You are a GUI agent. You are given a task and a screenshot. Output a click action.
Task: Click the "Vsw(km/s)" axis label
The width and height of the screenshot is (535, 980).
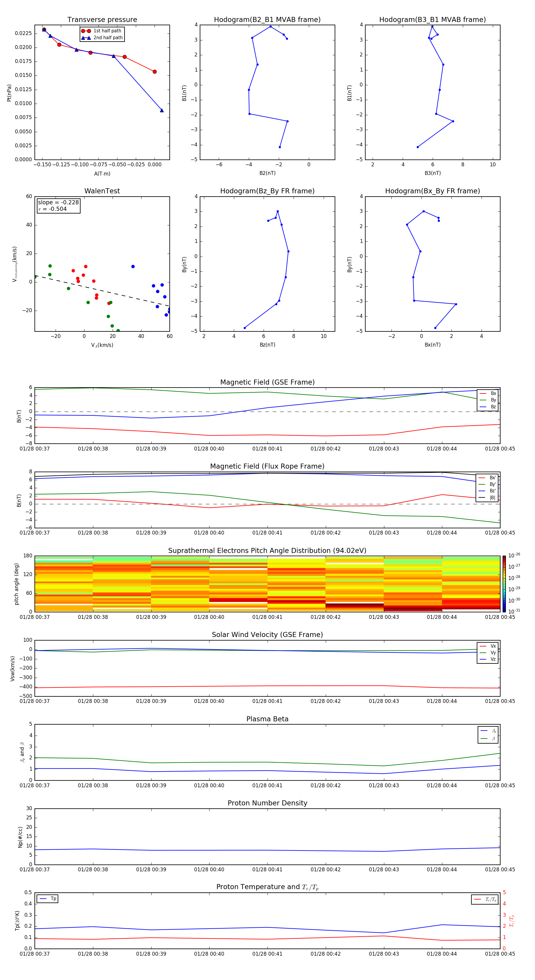click(x=12, y=668)
